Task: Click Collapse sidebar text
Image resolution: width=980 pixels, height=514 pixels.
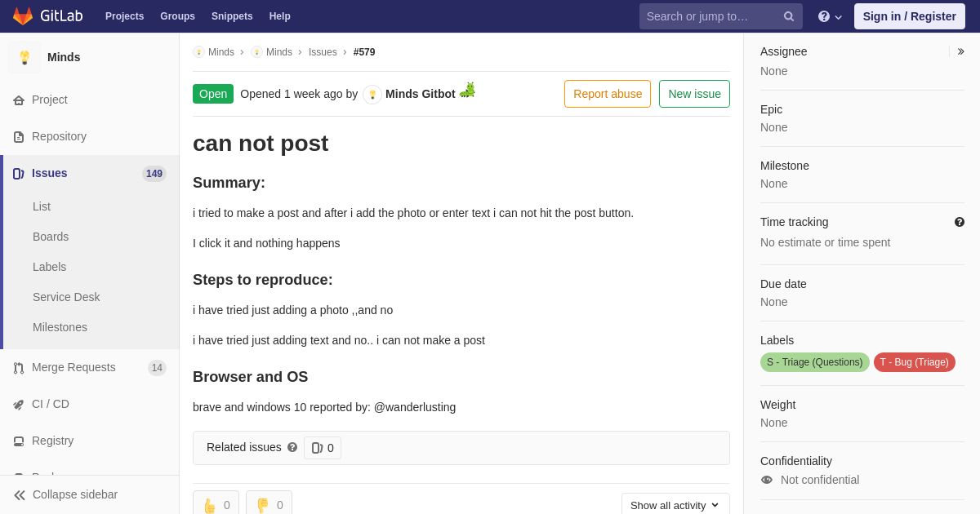Action: (x=75, y=494)
